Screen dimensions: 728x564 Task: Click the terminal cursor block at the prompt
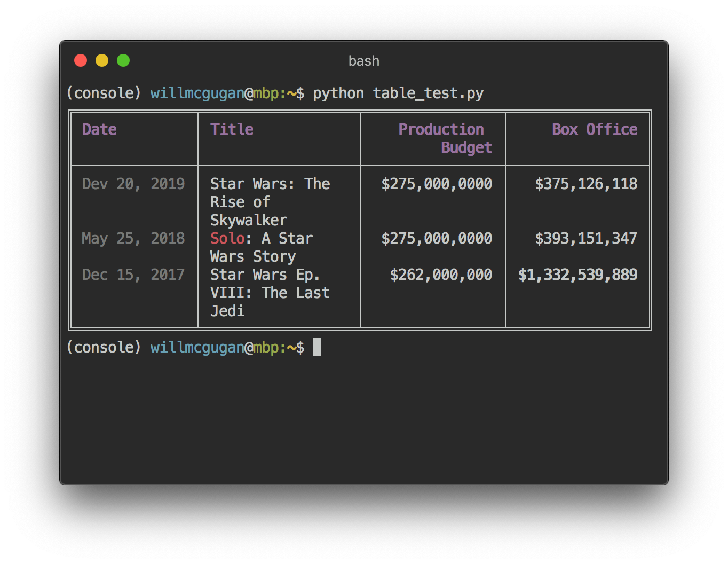317,347
